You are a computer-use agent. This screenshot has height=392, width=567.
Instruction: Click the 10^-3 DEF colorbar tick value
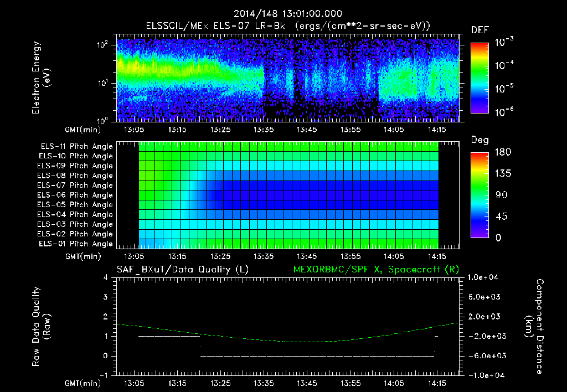point(504,42)
